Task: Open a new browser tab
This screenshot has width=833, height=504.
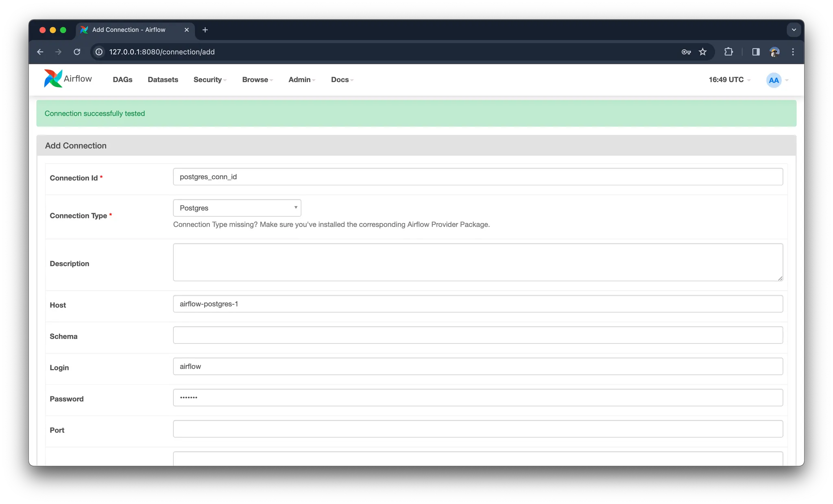Action: tap(205, 30)
